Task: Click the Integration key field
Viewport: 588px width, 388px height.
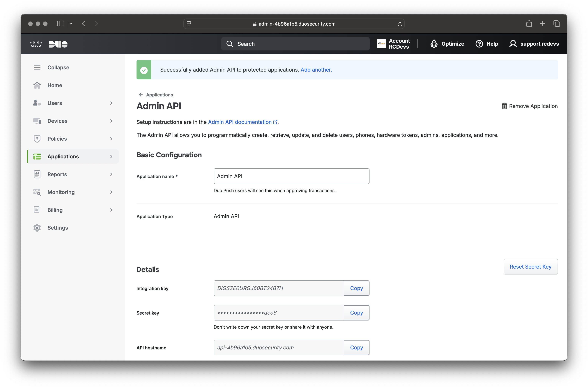Action: tap(279, 288)
